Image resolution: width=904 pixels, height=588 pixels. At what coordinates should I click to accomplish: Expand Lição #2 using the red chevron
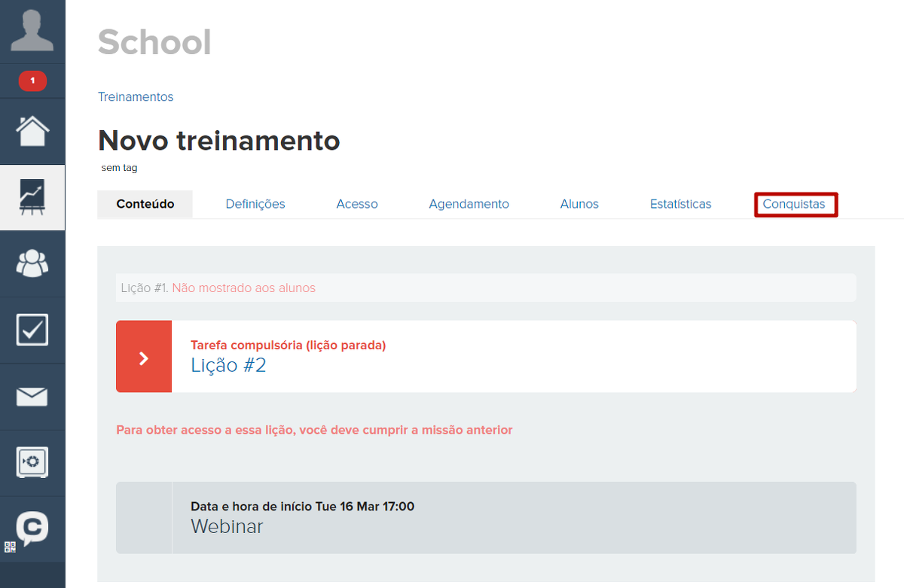click(x=144, y=357)
